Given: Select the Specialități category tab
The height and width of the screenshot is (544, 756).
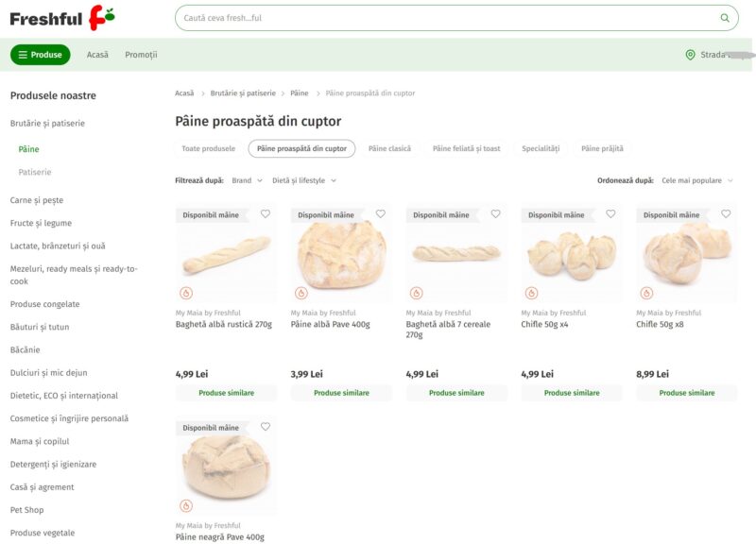Looking at the screenshot, I should click(x=541, y=148).
